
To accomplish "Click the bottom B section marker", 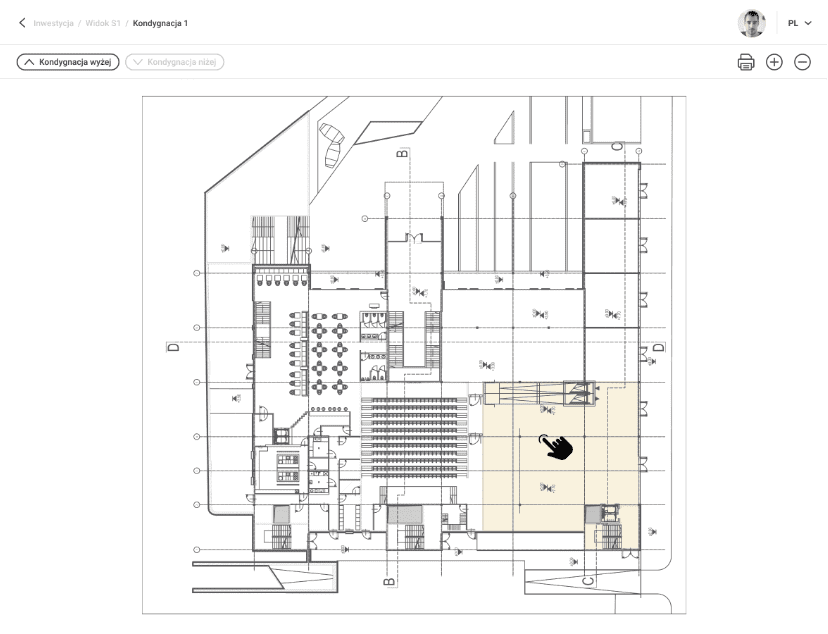I will (389, 580).
